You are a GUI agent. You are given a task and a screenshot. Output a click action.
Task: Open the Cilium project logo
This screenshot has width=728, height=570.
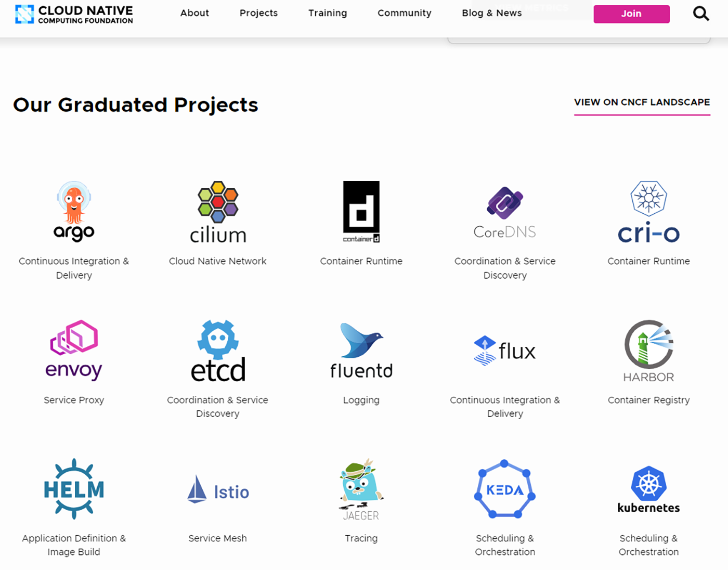(x=218, y=212)
